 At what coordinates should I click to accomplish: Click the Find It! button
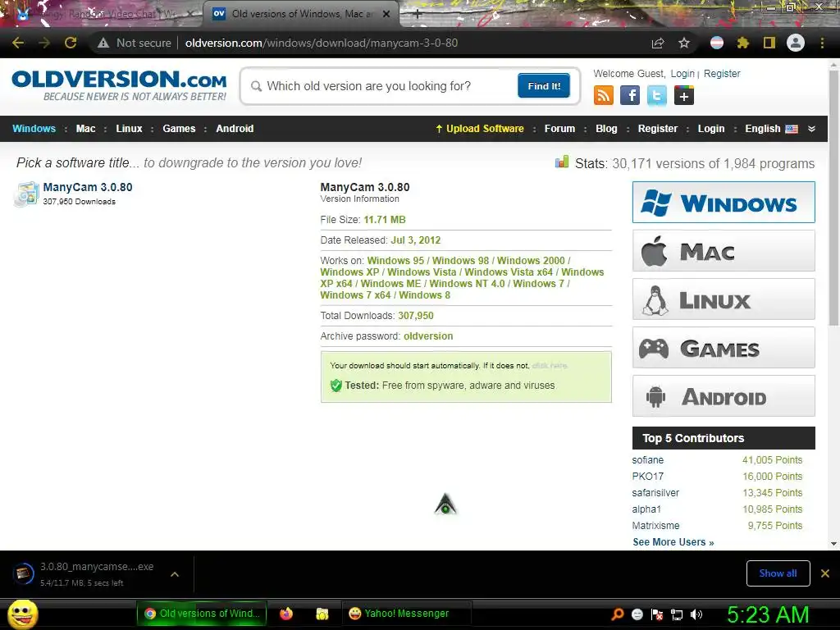tap(544, 85)
